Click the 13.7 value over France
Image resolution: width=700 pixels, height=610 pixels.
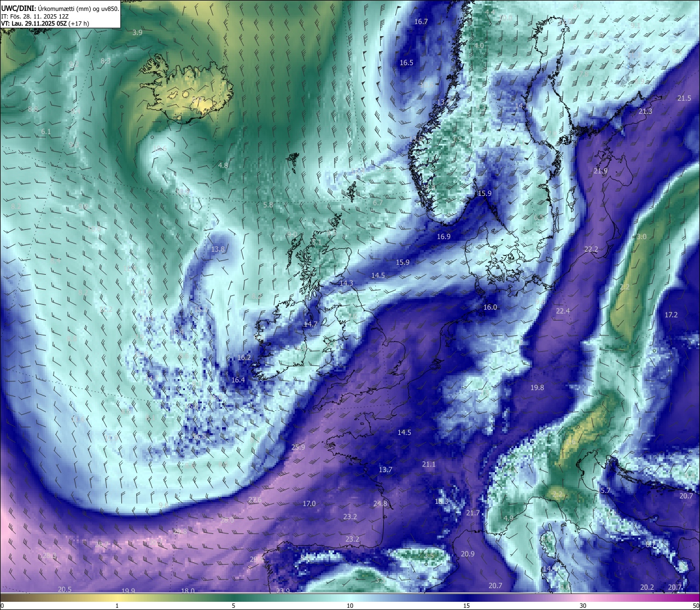tap(386, 470)
